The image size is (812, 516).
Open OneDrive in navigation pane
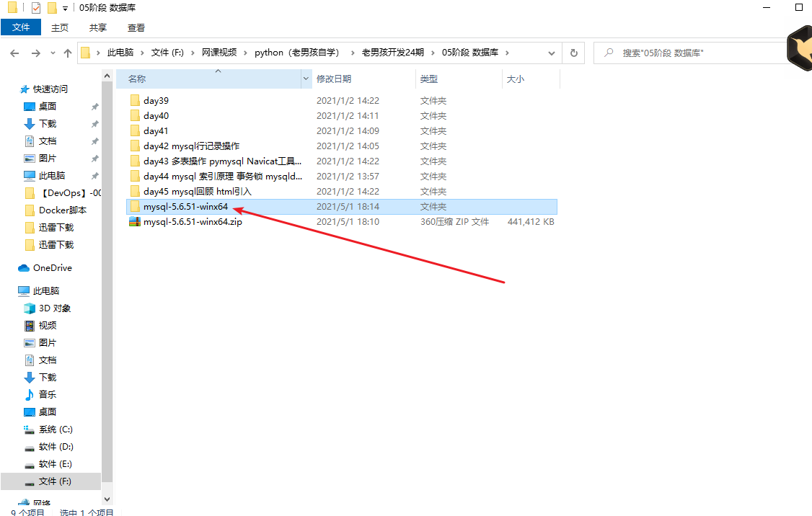pos(53,267)
